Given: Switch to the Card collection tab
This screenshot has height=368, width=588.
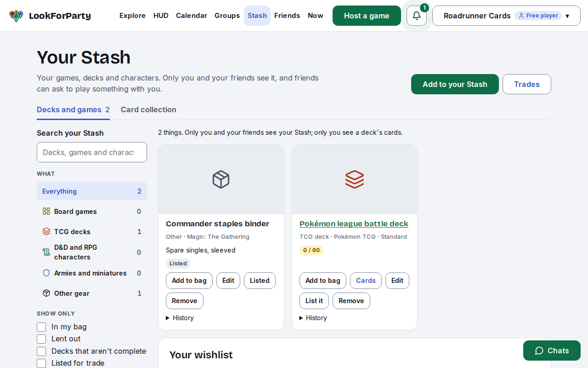Looking at the screenshot, I should coord(148,109).
